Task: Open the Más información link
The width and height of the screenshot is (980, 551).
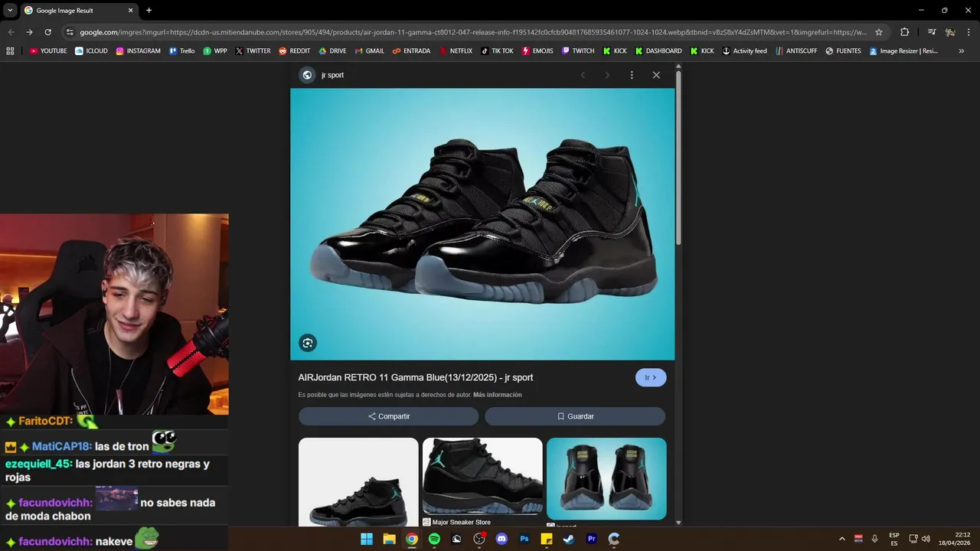Action: [x=498, y=395]
